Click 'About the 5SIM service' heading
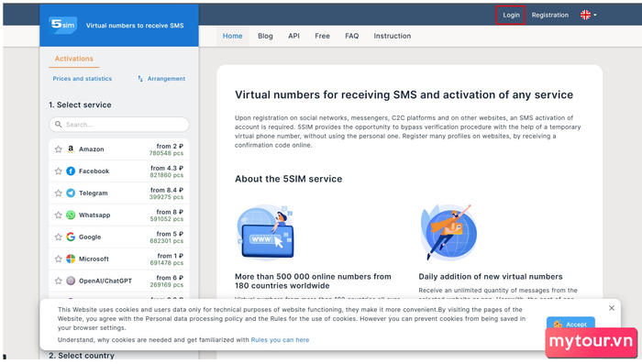This screenshot has width=642, height=364. point(288,179)
